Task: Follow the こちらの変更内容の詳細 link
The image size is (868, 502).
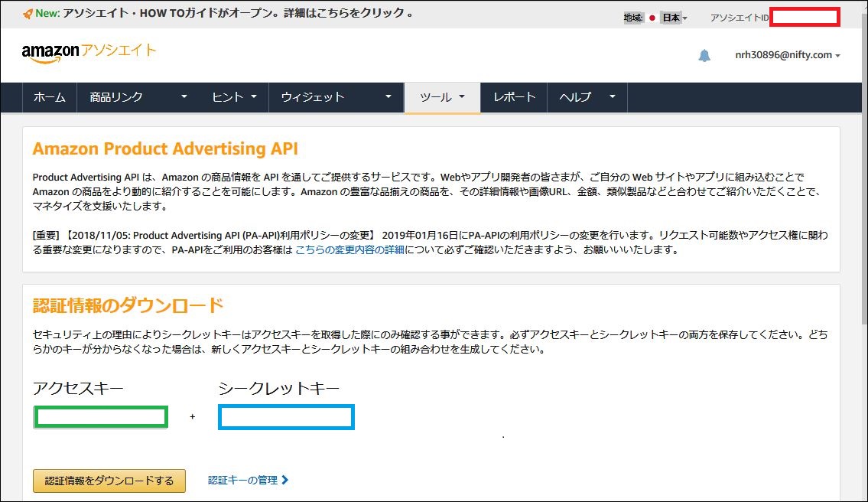Action: [349, 250]
